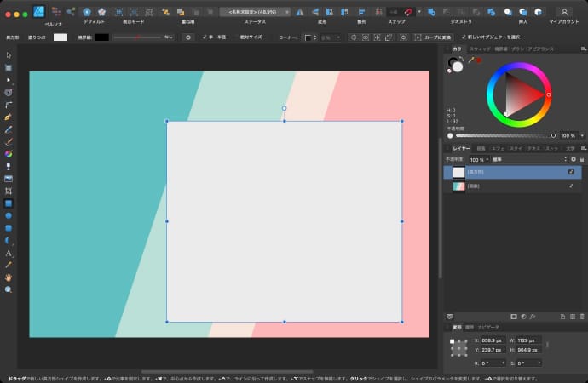Viewport: 588px width, 383px height.
Task: Open the layer settings gear icon
Action: 573,159
